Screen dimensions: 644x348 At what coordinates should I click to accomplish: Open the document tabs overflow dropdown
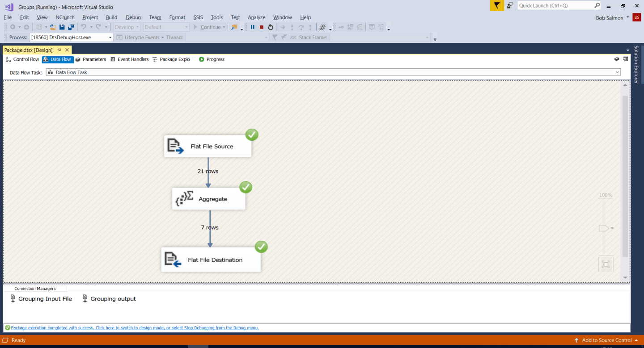(628, 50)
